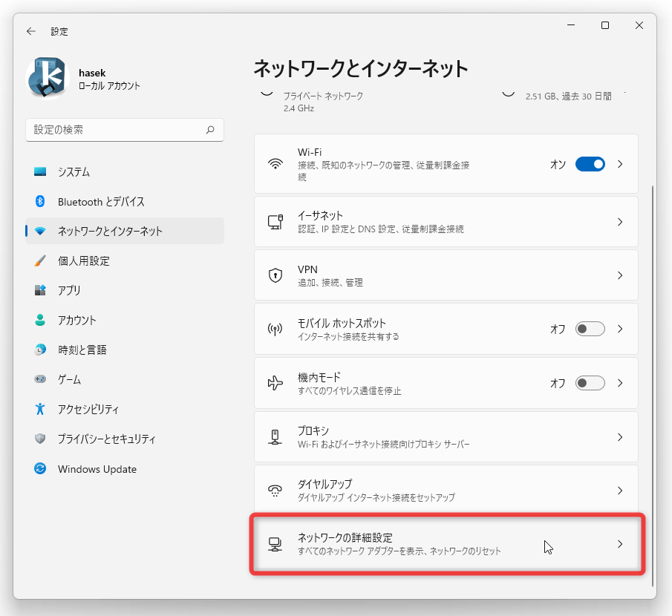Open アクセシビリティ text label
The height and width of the screenshot is (616, 672).
pyautogui.click(x=88, y=409)
